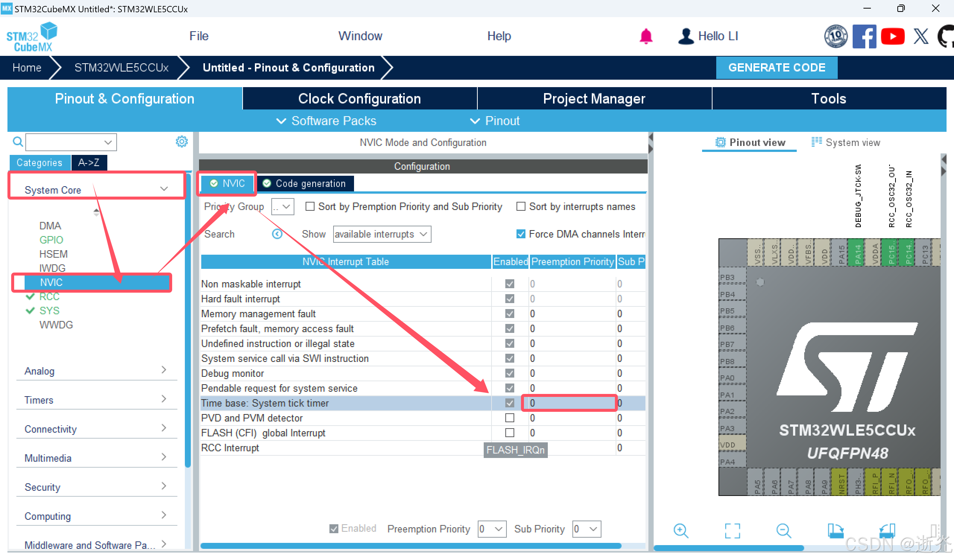Viewport: 954px width, 560px height.
Task: Open the ST 10-year anniversary badge icon
Action: (x=836, y=36)
